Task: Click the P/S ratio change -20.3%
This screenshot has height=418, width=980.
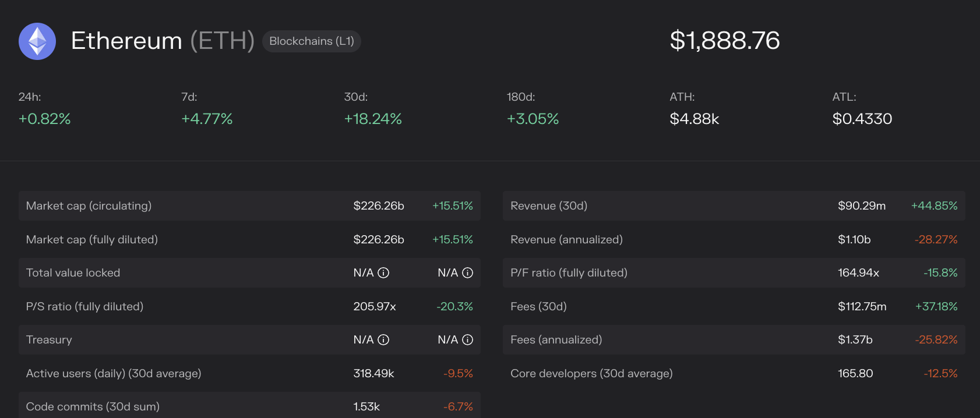Action: pyautogui.click(x=455, y=307)
